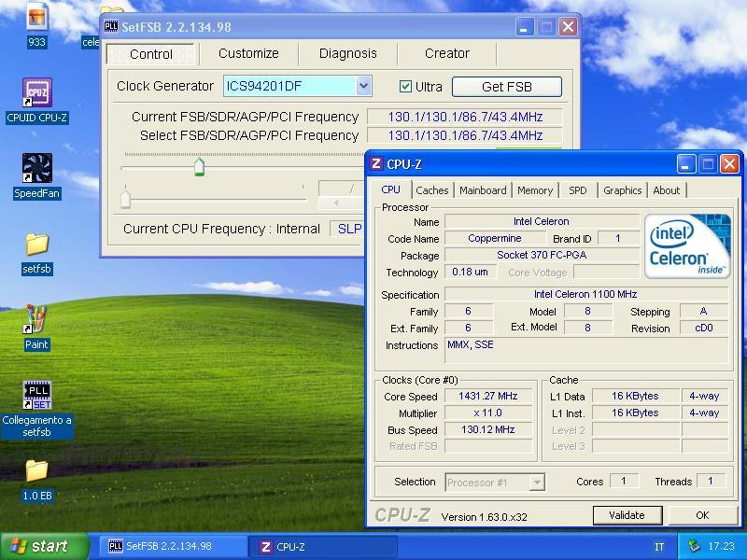This screenshot has height=560, width=747.
Task: Switch to the Control tab in SetFSB
Action: click(151, 54)
